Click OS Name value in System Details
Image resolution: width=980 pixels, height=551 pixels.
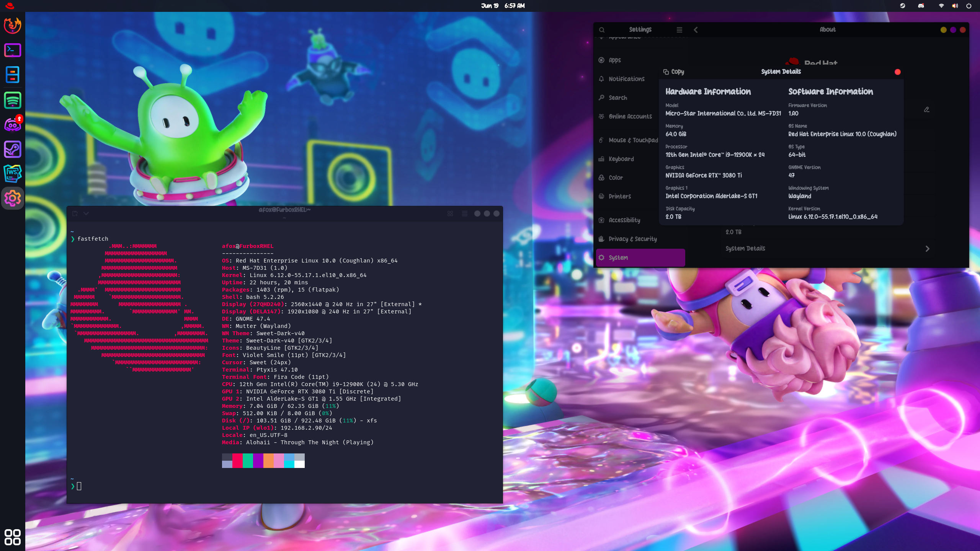click(x=842, y=134)
